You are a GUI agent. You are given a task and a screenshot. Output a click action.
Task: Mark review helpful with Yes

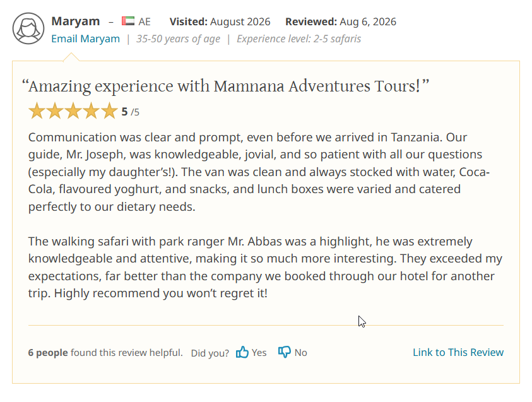click(x=251, y=352)
